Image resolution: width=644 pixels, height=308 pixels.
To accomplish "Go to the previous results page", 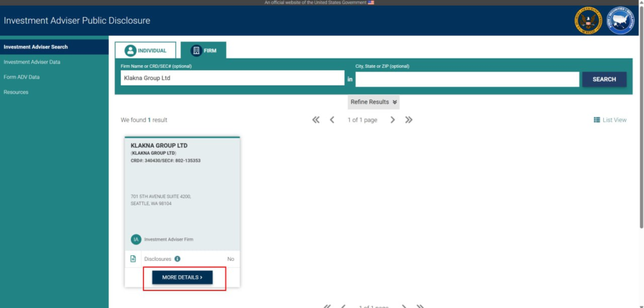I will (x=332, y=120).
